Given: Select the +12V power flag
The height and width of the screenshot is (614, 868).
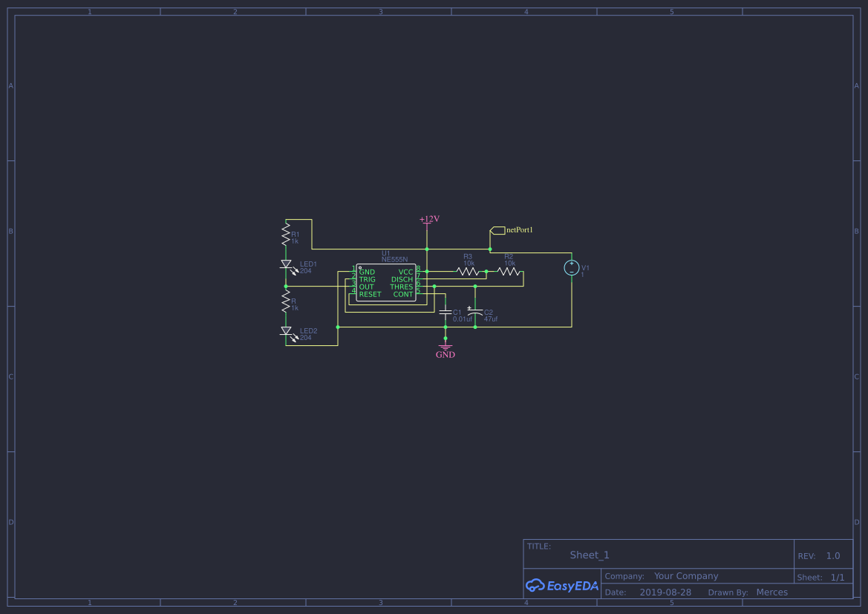Looking at the screenshot, I should pyautogui.click(x=427, y=223).
